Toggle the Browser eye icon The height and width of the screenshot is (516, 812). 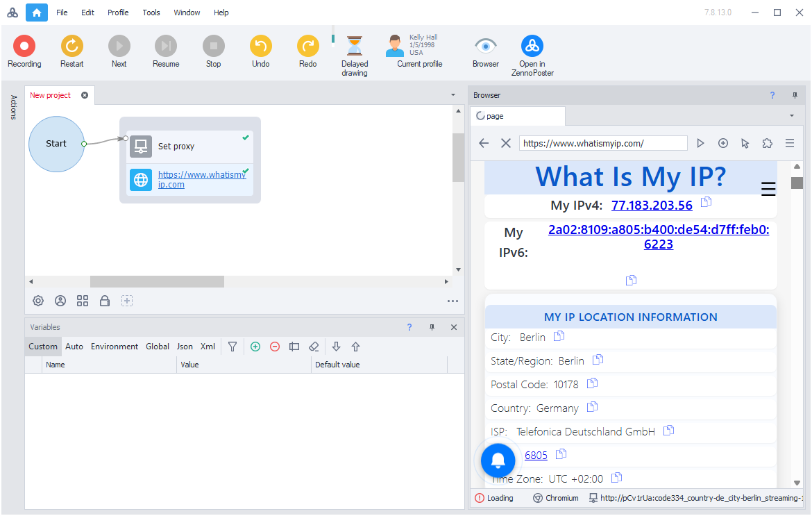486,51
